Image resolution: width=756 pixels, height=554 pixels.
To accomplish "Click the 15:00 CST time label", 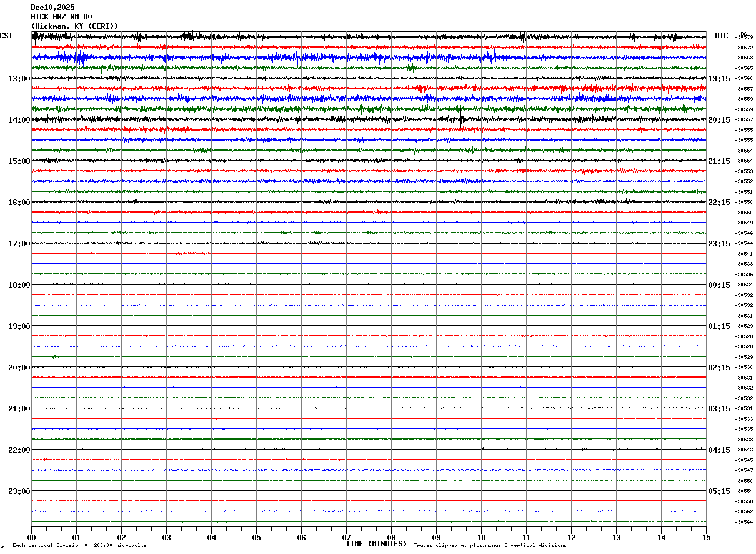I will 19,161.
